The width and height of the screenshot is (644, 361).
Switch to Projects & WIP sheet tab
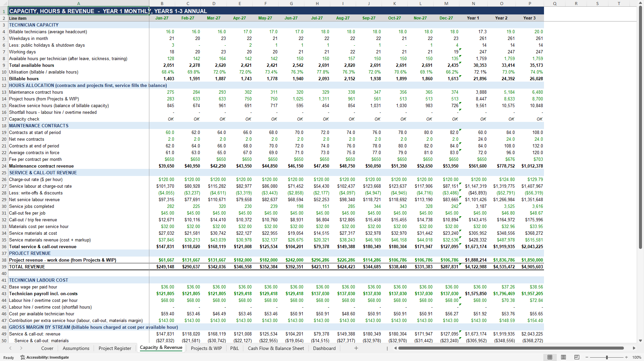(206, 348)
